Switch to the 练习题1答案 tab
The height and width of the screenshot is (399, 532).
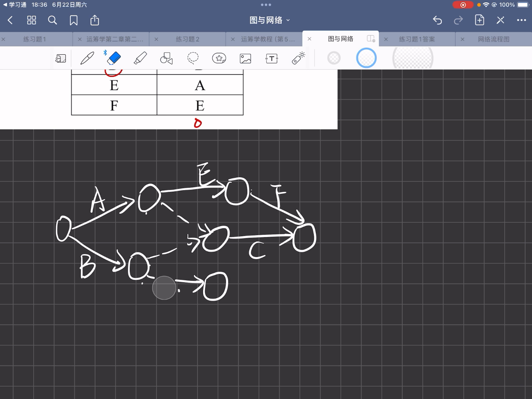coord(417,39)
